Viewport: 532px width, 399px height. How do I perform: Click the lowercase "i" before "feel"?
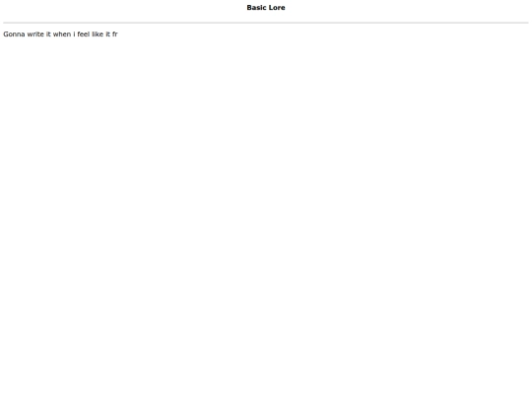tap(74, 34)
